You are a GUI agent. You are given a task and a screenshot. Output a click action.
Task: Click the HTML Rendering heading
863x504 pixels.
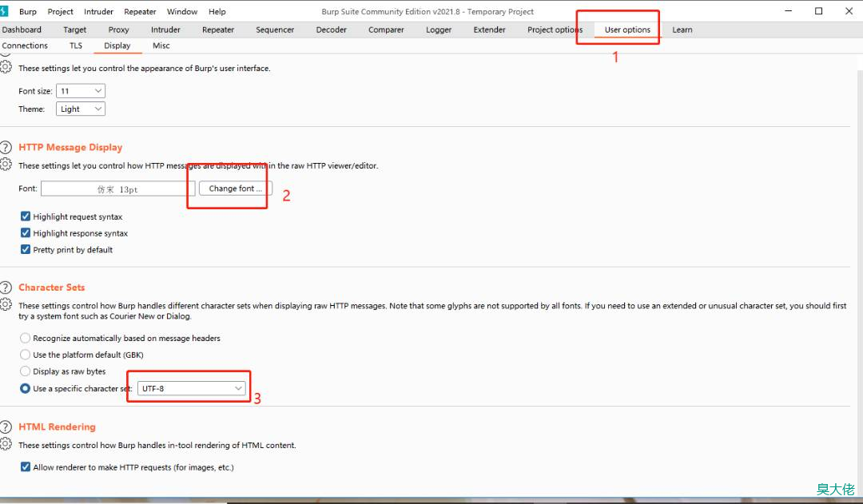(58, 427)
